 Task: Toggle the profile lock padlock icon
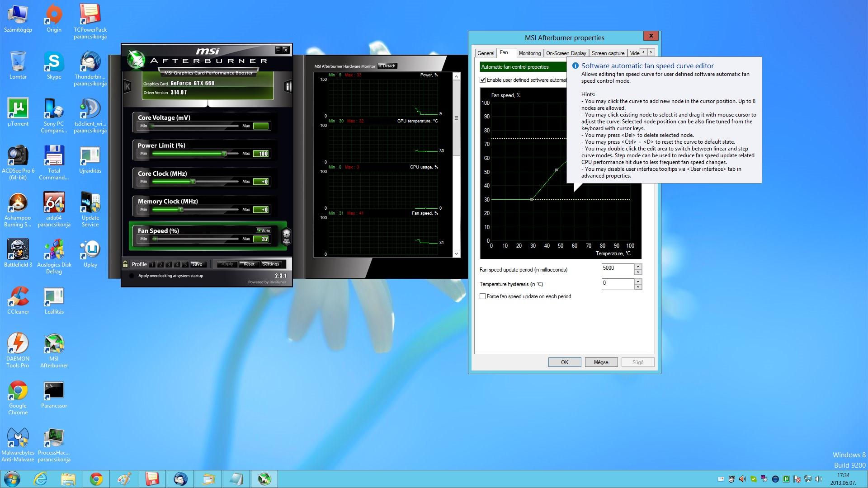point(125,264)
